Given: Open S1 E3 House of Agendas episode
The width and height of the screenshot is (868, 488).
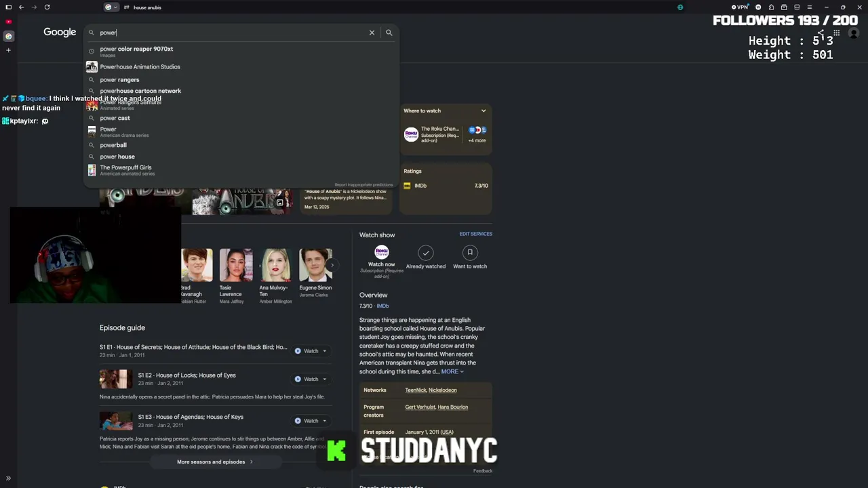Looking at the screenshot, I should 191,417.
